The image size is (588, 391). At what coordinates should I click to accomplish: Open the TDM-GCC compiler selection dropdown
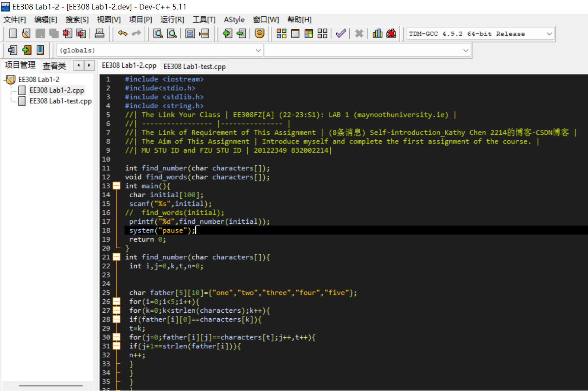pos(549,34)
